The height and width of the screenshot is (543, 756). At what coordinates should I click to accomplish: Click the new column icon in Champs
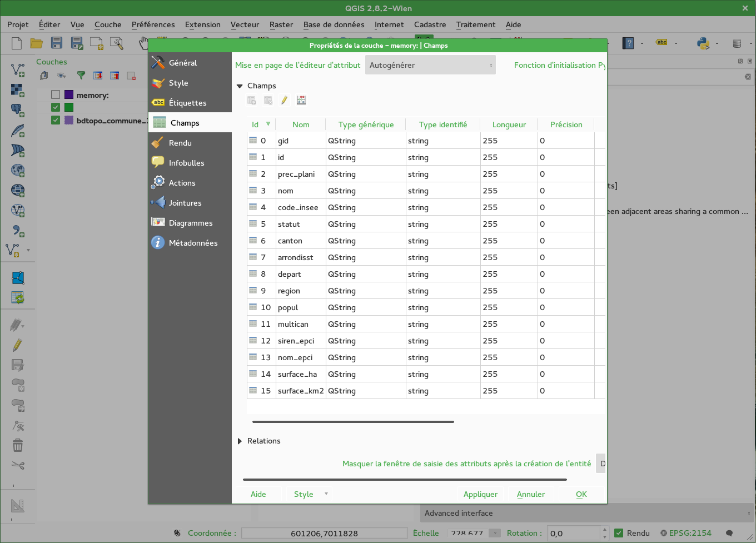click(x=252, y=101)
